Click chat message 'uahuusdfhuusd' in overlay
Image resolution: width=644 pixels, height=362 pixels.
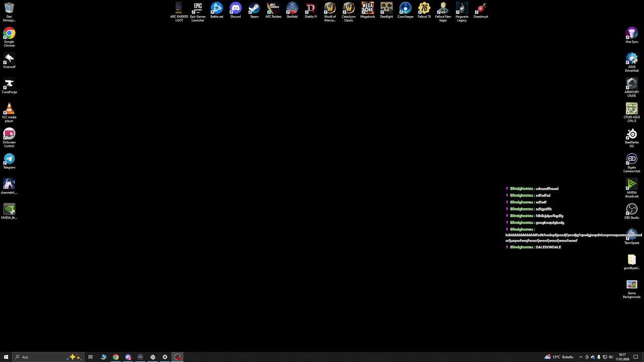(547, 189)
